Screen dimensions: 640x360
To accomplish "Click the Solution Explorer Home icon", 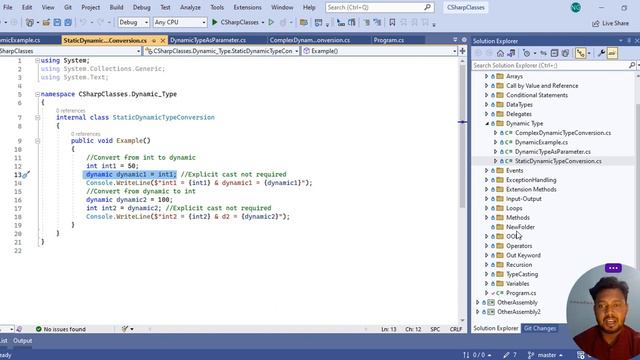I will 500,53.
